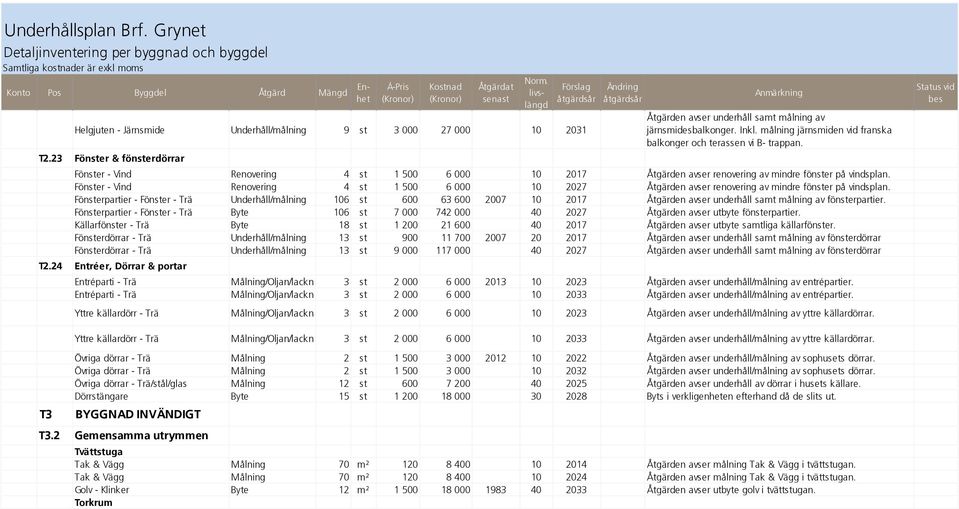Screen dimensions: 959x509
Task: Click the 'Pos' column header
Action: click(x=54, y=93)
